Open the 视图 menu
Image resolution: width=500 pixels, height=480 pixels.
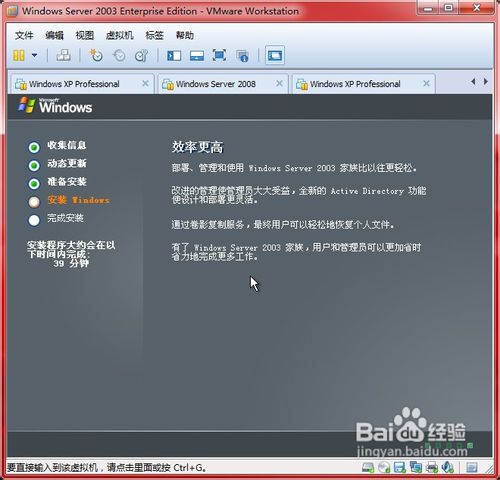coord(85,35)
